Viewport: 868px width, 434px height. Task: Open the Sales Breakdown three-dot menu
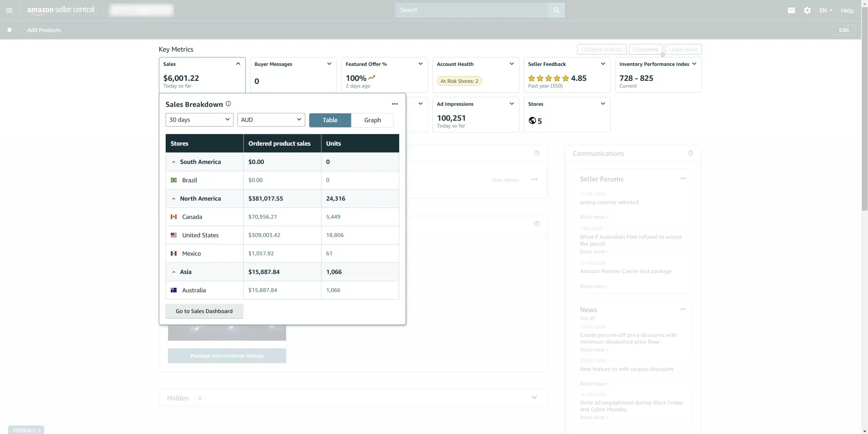point(394,104)
